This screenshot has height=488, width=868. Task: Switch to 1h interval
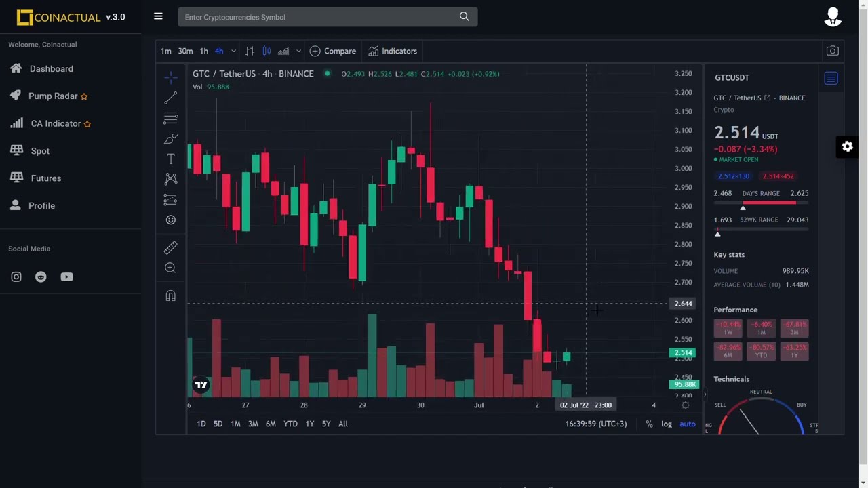tap(203, 51)
